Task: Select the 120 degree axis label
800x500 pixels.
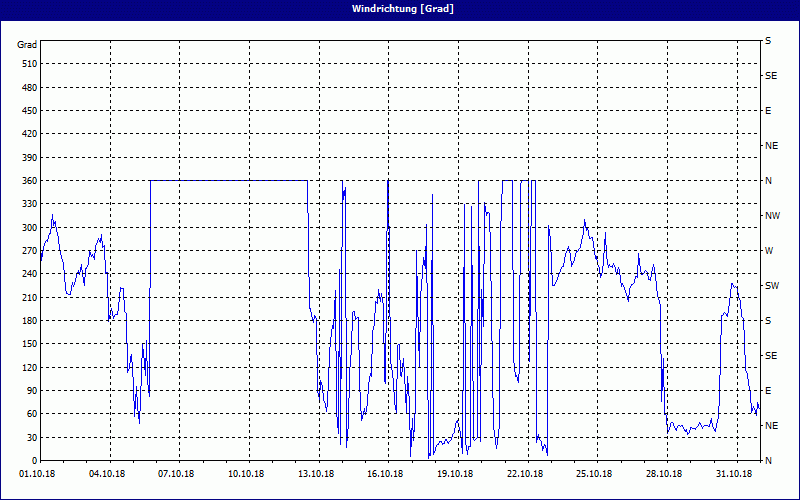Action: (29, 367)
